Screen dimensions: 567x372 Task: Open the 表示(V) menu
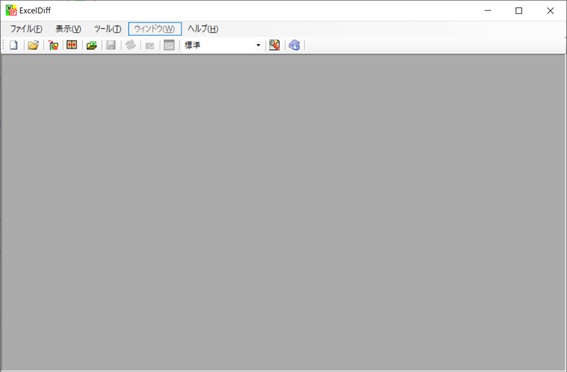click(x=68, y=29)
